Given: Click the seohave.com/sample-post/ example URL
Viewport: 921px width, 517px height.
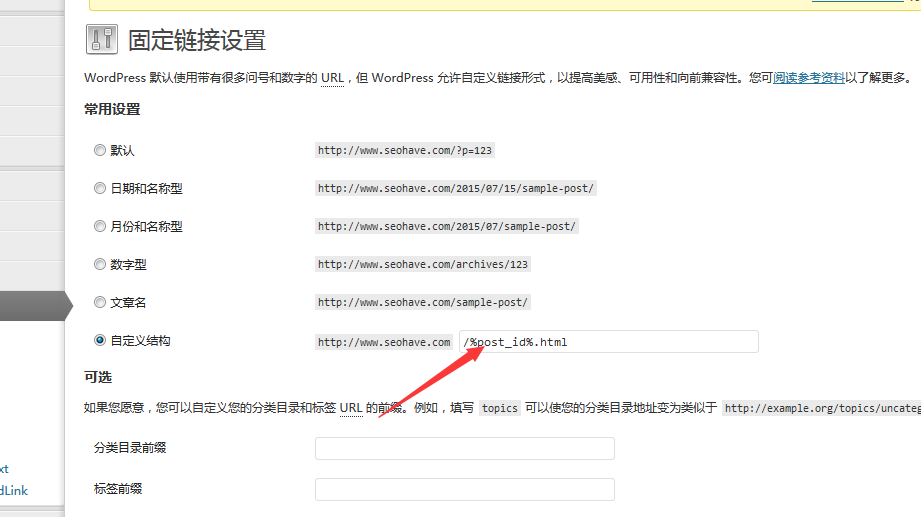Looking at the screenshot, I should point(423,303).
